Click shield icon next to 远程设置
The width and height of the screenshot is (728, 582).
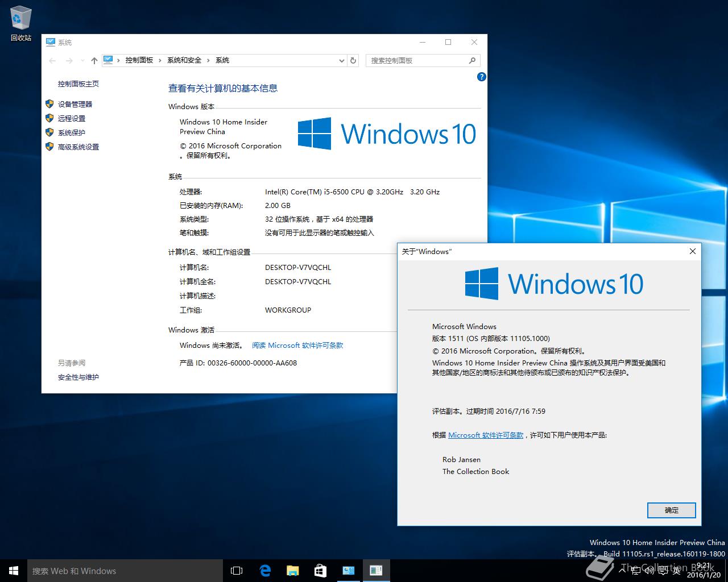[x=49, y=118]
